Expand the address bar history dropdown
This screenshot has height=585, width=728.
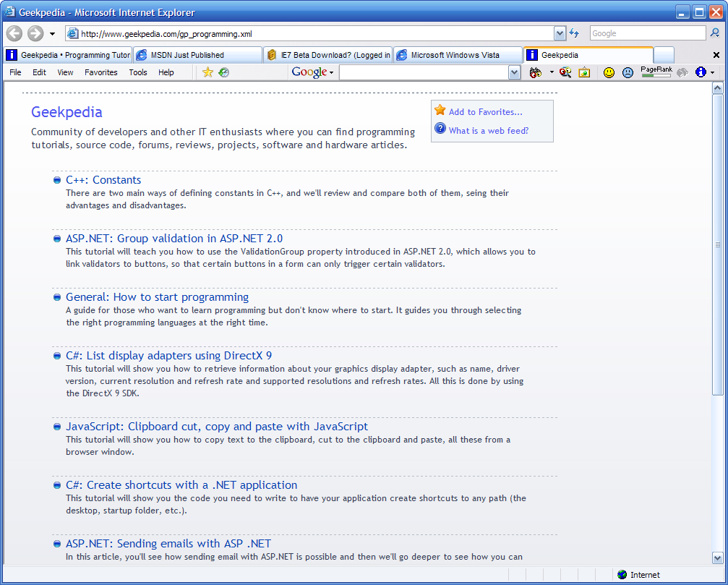tap(560, 33)
